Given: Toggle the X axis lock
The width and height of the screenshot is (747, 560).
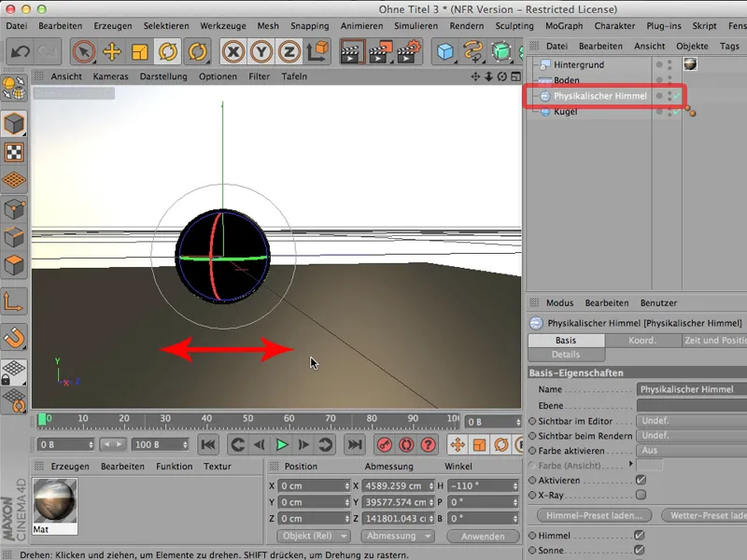Looking at the screenshot, I should [233, 51].
